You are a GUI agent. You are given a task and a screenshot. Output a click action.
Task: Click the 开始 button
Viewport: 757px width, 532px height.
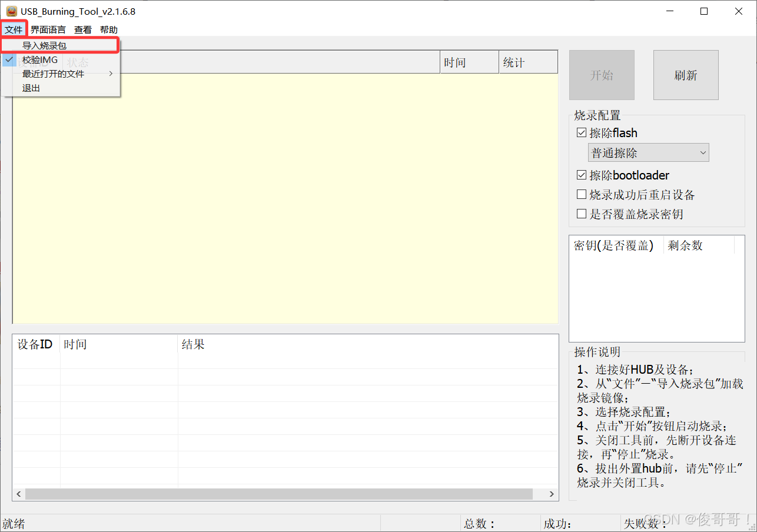[602, 75]
